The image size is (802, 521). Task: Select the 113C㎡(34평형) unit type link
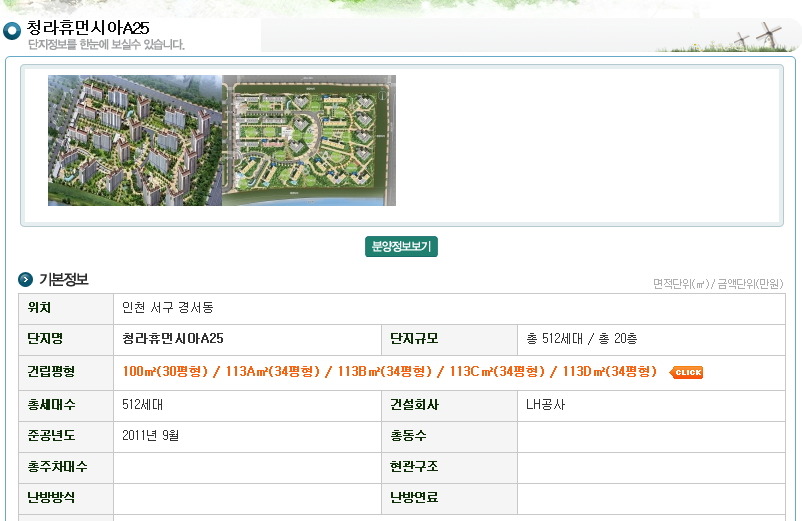point(497,371)
